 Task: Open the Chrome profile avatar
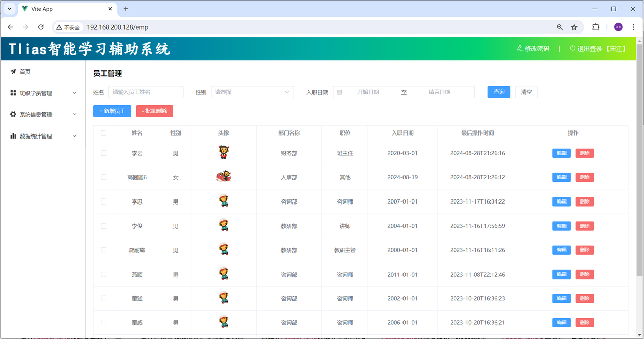[618, 27]
